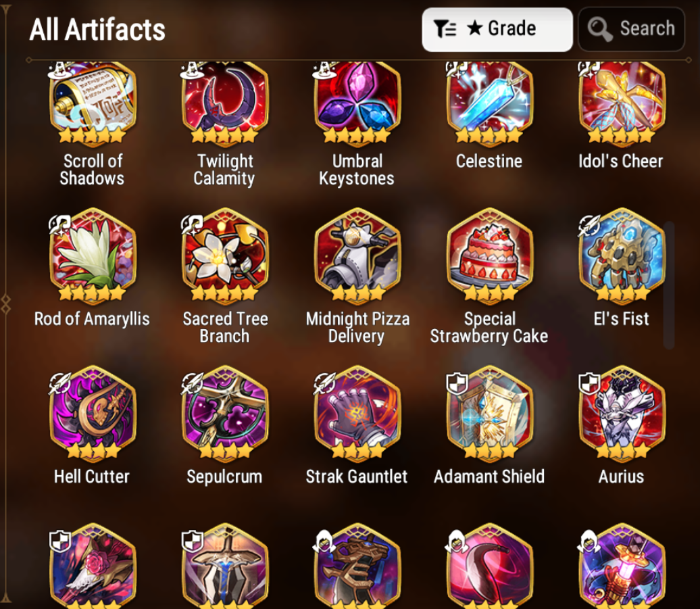
Task: Select the rose dagger artifact thumbnail
Action: pos(93,566)
